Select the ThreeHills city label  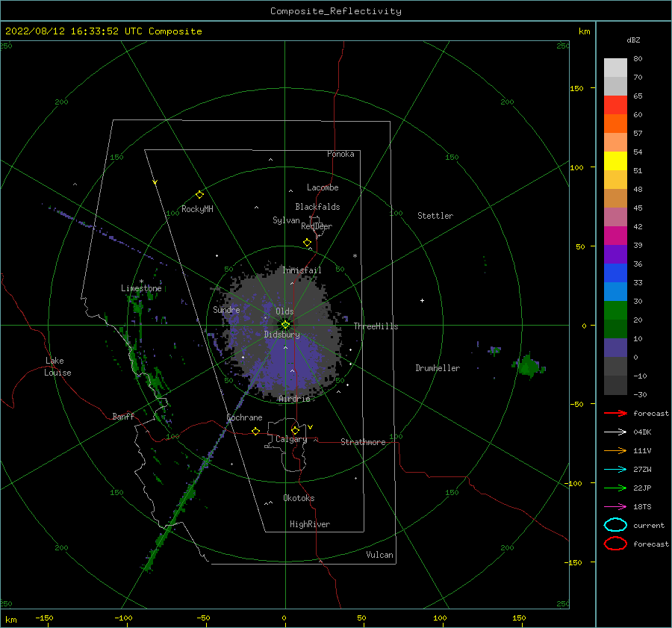click(376, 326)
